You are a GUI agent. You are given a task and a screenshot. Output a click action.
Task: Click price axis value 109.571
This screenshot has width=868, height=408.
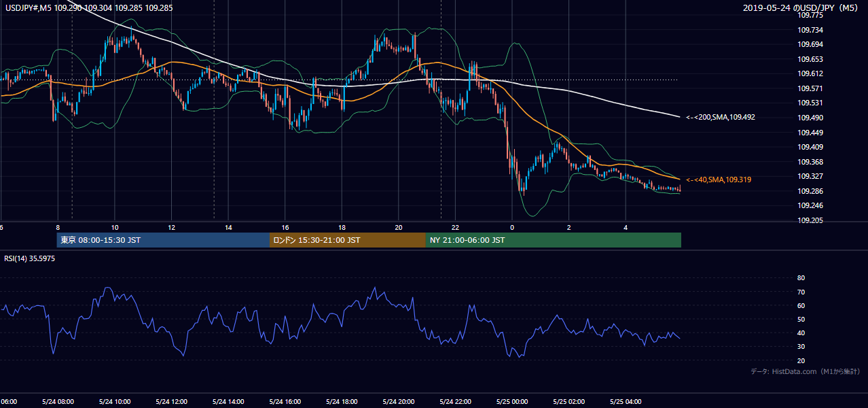pos(810,88)
